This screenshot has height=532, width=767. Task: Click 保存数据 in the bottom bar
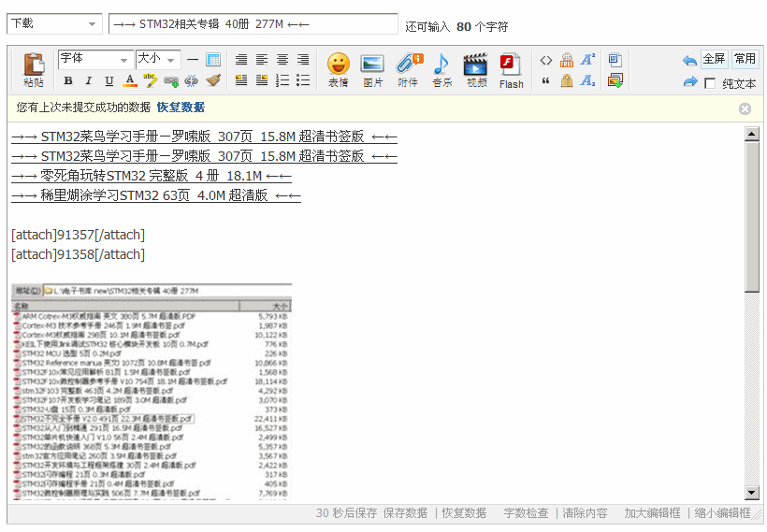click(x=405, y=513)
